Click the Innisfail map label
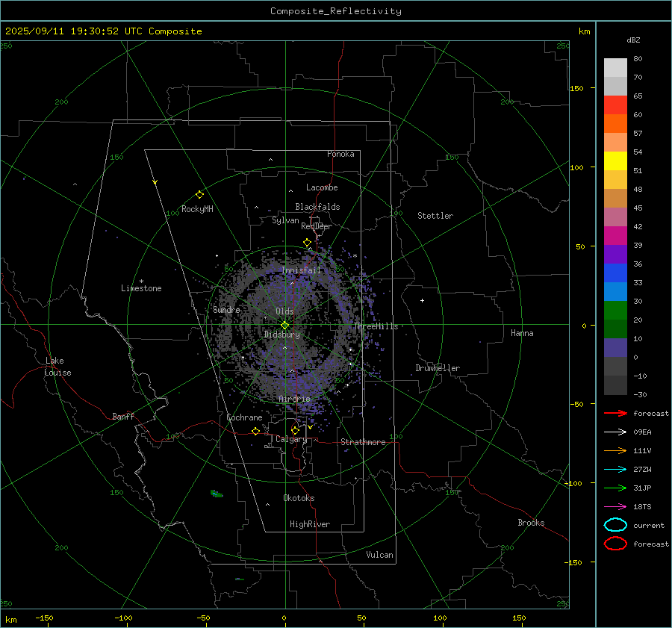The image size is (672, 628). coord(301,270)
